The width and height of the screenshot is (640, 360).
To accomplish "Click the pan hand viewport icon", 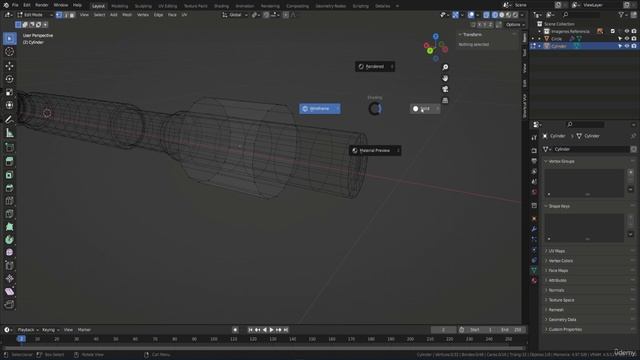I will (445, 78).
